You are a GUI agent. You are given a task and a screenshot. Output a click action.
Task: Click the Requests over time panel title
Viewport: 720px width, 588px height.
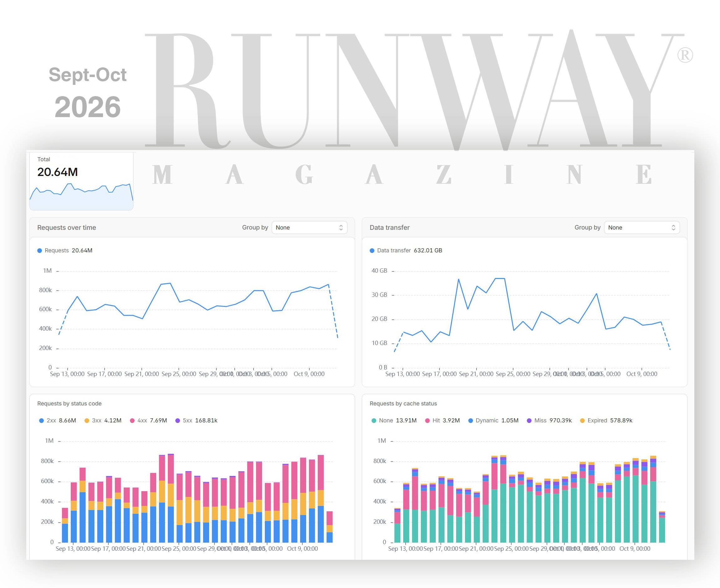pos(67,228)
